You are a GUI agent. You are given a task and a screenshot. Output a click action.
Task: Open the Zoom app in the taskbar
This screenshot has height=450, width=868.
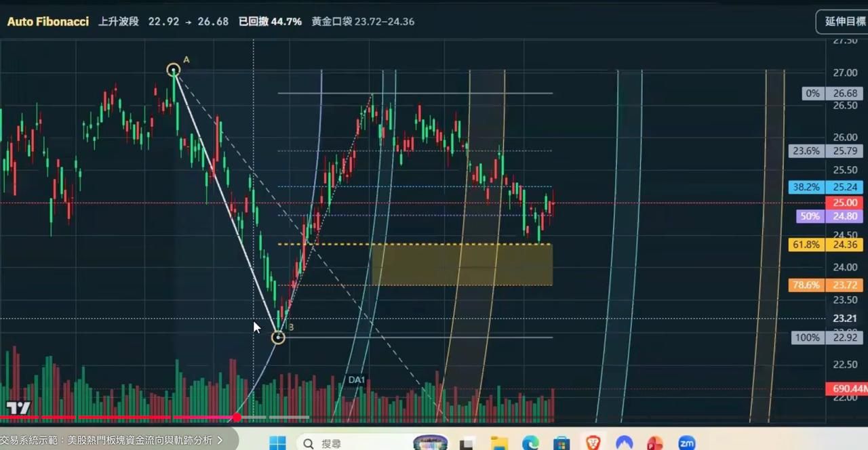[x=687, y=443]
